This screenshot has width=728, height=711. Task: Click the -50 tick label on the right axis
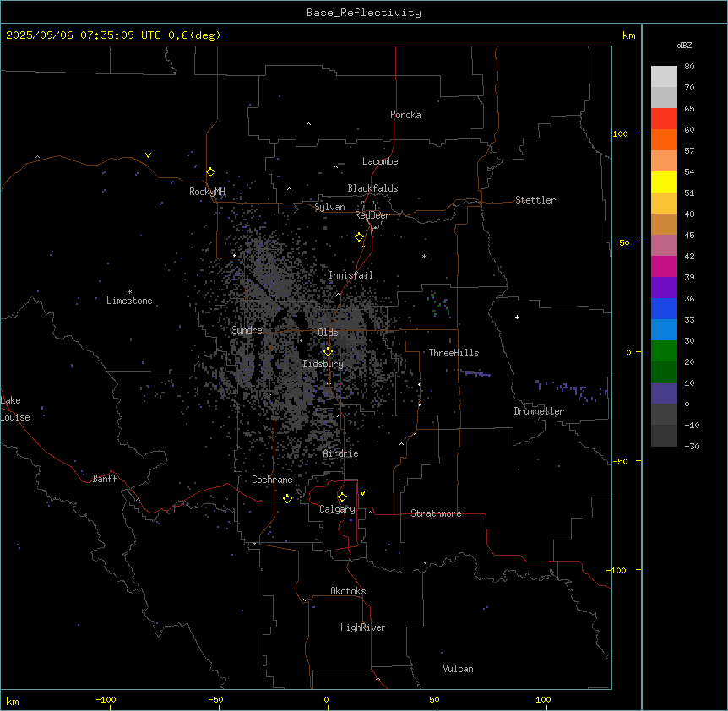coord(621,461)
